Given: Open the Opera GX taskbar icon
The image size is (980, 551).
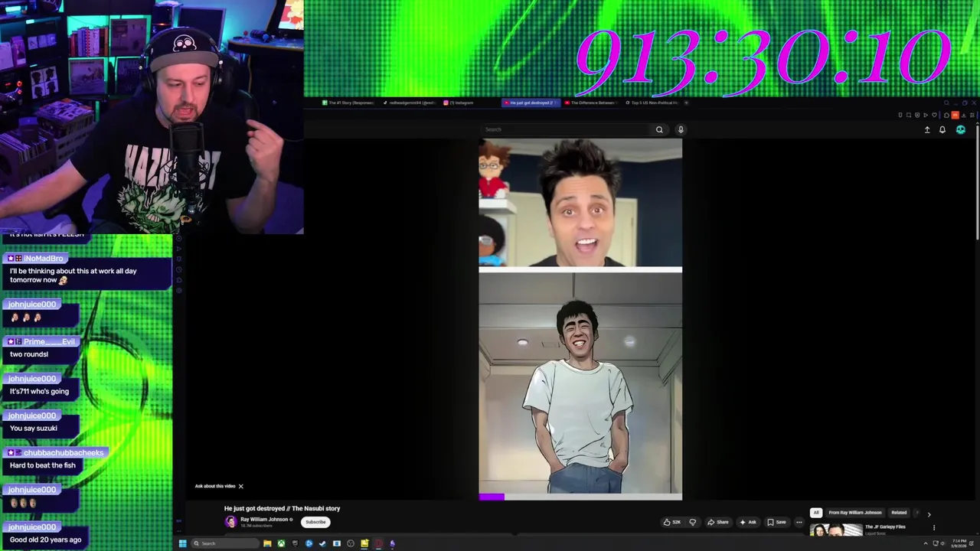Looking at the screenshot, I should click(378, 543).
